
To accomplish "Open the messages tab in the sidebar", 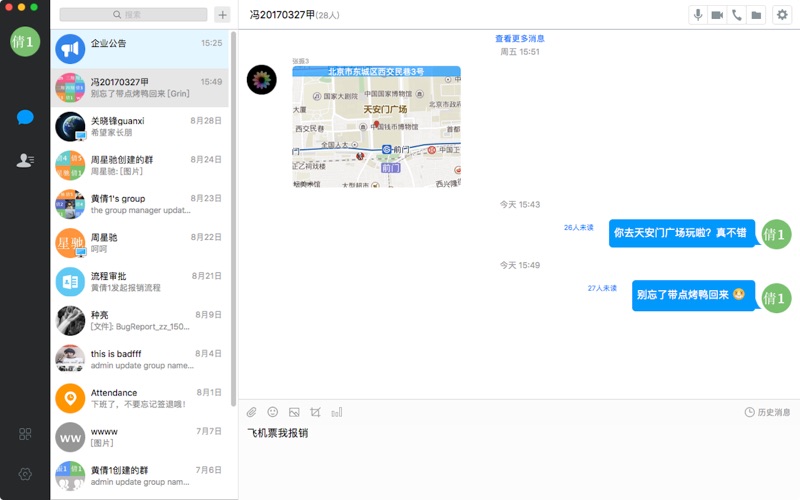I will point(25,117).
